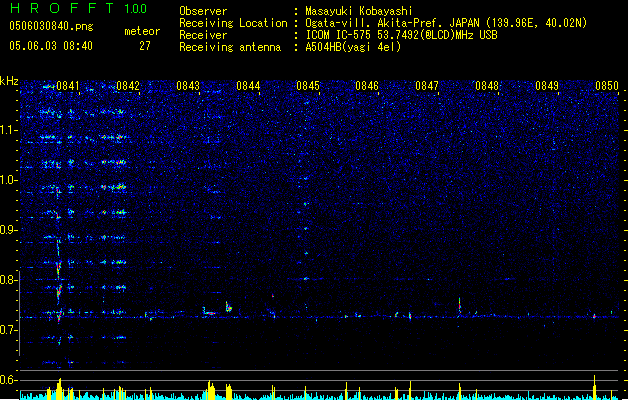Click the 0850 time marker
629x400 pixels.
[x=607, y=86]
